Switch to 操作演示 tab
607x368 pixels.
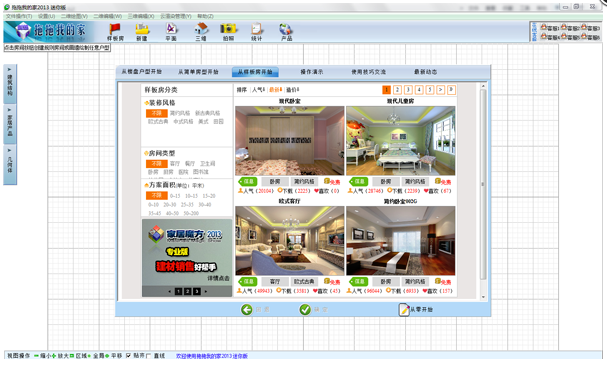click(312, 72)
